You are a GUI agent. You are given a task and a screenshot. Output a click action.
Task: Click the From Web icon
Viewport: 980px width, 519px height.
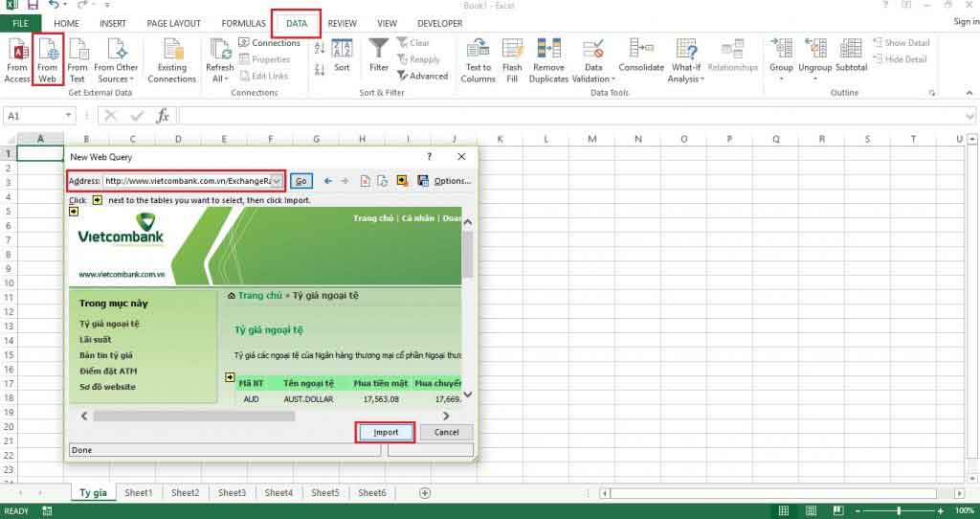tap(48, 60)
